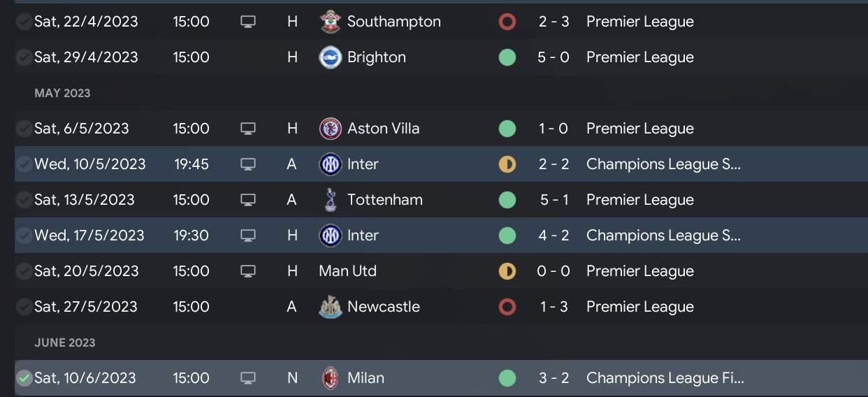868x397 pixels.
Task: Open the 3 - 2 Champions League Final result
Action: [554, 378]
